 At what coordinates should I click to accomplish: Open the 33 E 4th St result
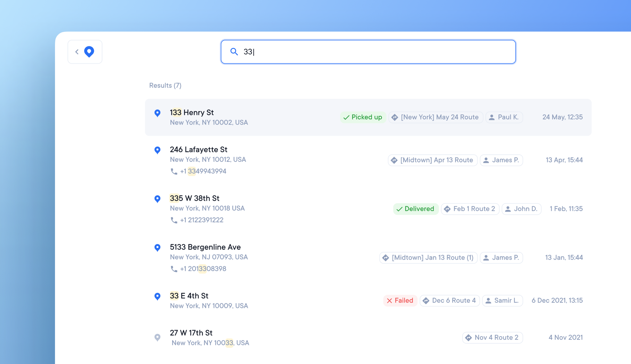(368, 300)
